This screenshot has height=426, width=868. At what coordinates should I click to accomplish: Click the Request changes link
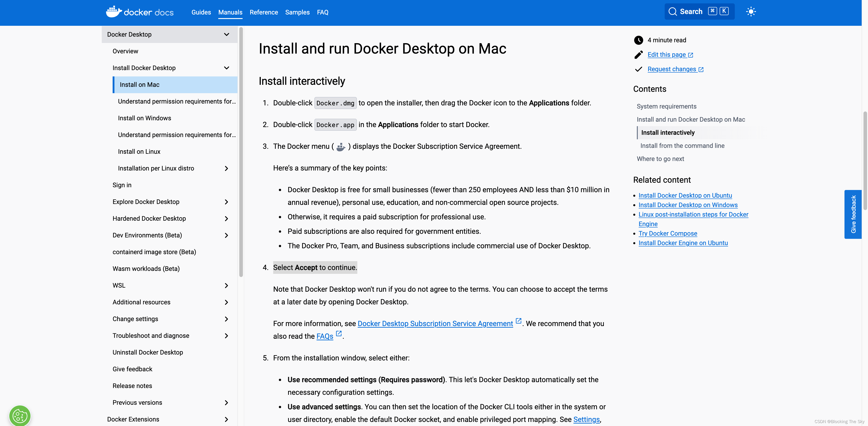(x=675, y=69)
